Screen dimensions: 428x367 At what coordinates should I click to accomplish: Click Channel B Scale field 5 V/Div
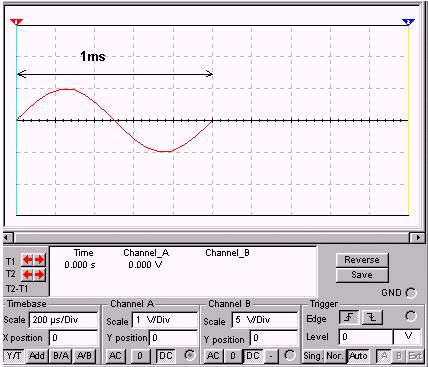(x=265, y=320)
